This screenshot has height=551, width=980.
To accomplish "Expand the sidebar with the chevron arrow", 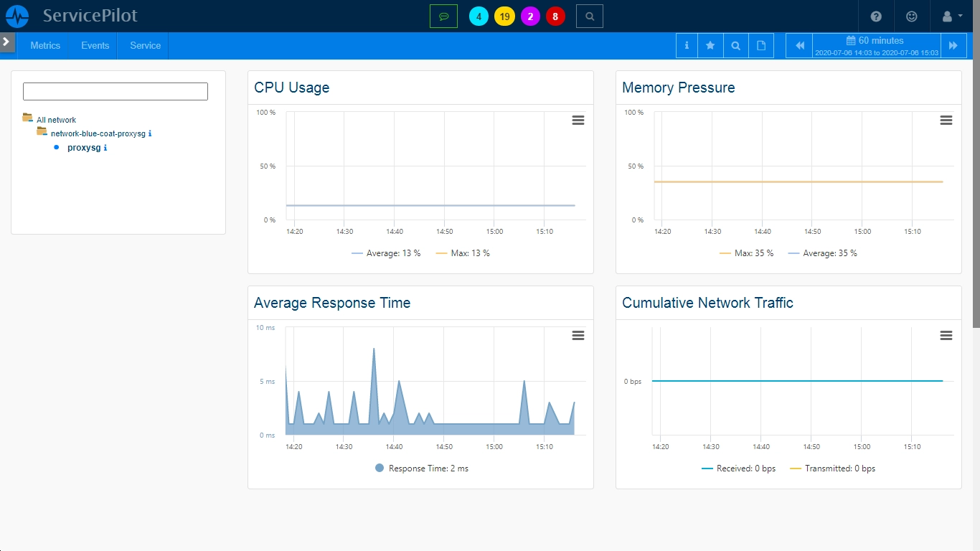I will (x=6, y=42).
